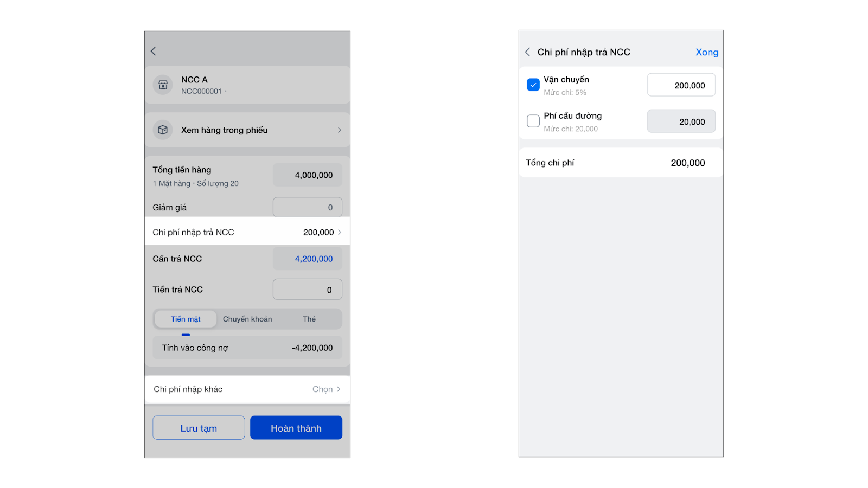
Task: Tap the supplier store icon for NCC A
Action: (x=163, y=85)
